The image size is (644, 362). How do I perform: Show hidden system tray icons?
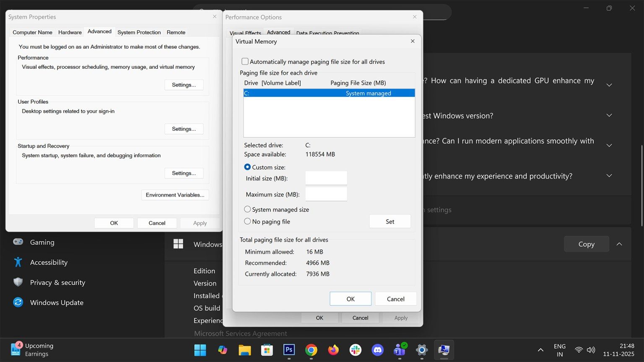click(540, 350)
